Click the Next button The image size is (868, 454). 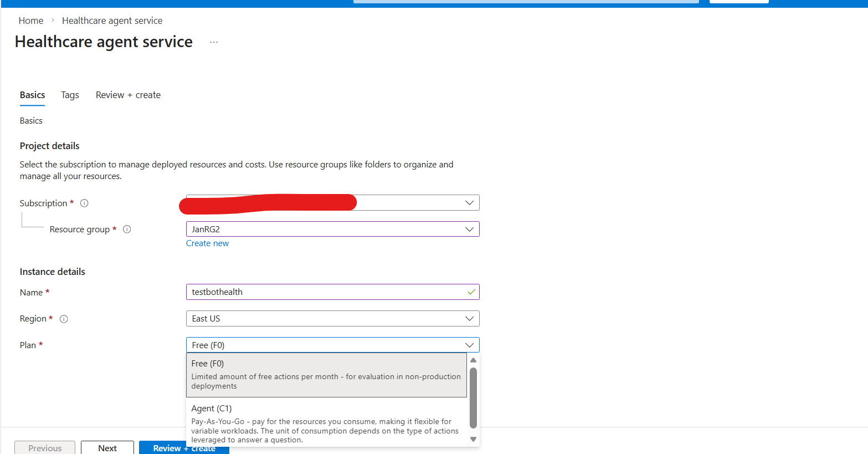pyautogui.click(x=107, y=448)
